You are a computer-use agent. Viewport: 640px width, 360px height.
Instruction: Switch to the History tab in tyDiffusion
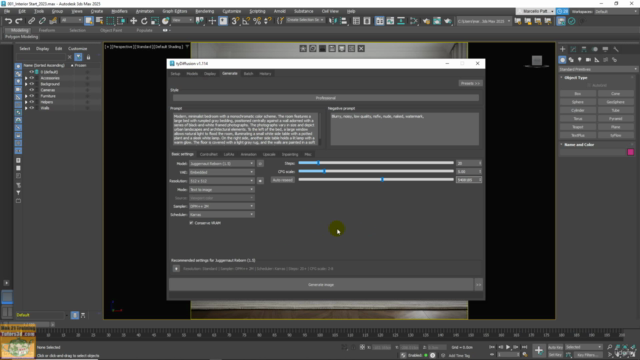(x=265, y=74)
